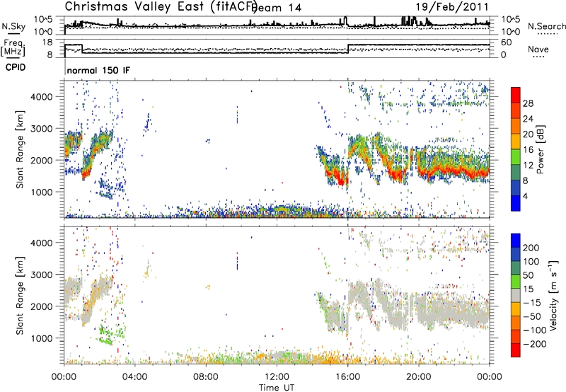Click the dotted line sample under N.Search

pos(547,34)
